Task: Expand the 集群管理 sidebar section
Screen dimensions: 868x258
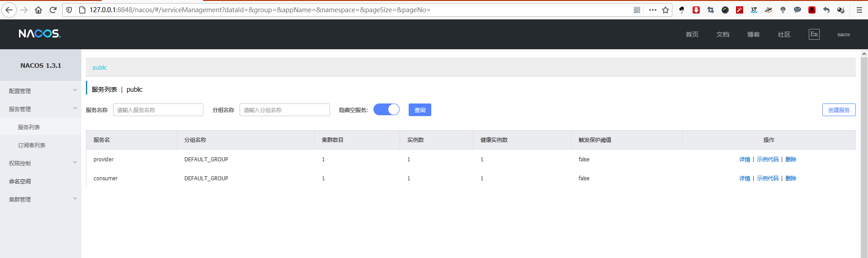Action: click(41, 199)
